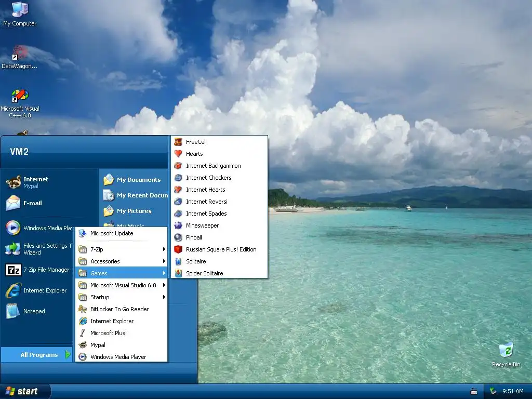Click the Microsoft Update icon

(x=83, y=233)
